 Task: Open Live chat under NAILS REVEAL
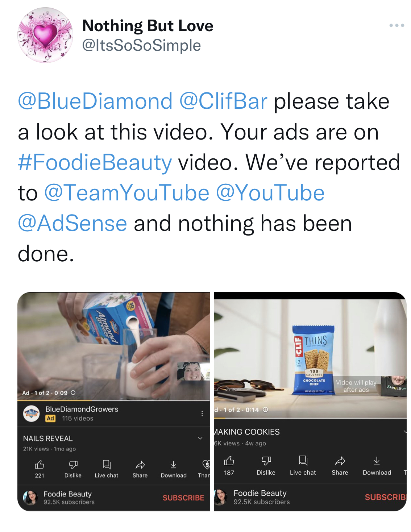pyautogui.click(x=107, y=469)
